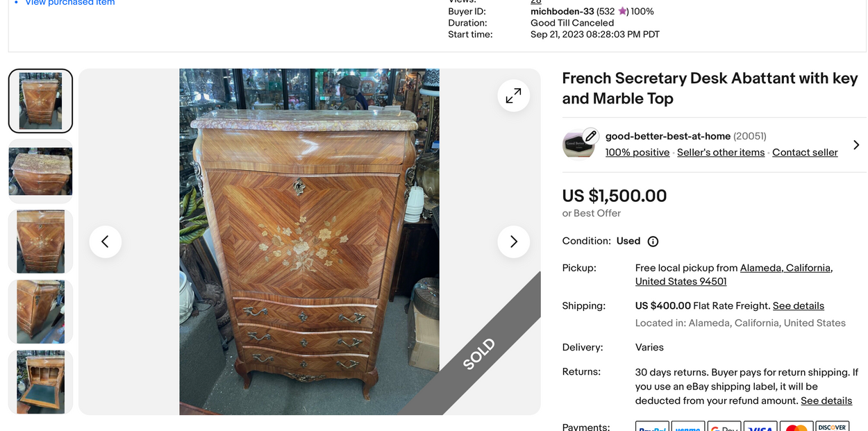Open the condition info icon next to Used
This screenshot has height=431, width=868.
coord(653,242)
